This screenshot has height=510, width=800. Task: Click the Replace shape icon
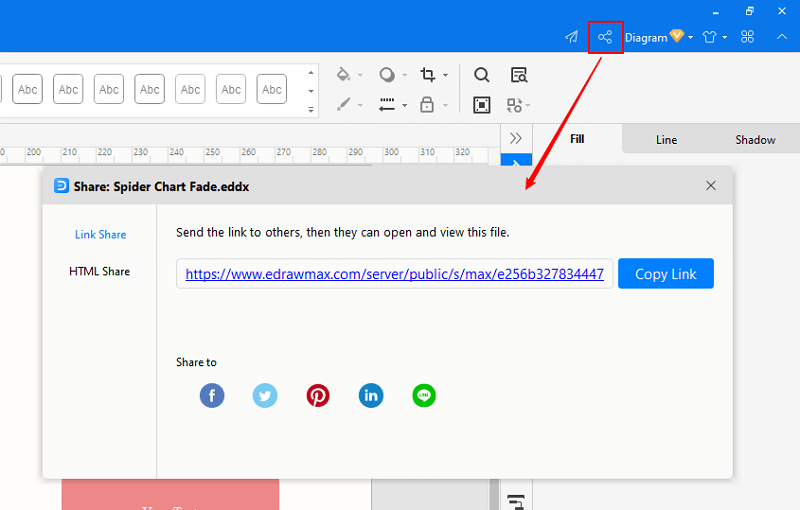pos(514,105)
